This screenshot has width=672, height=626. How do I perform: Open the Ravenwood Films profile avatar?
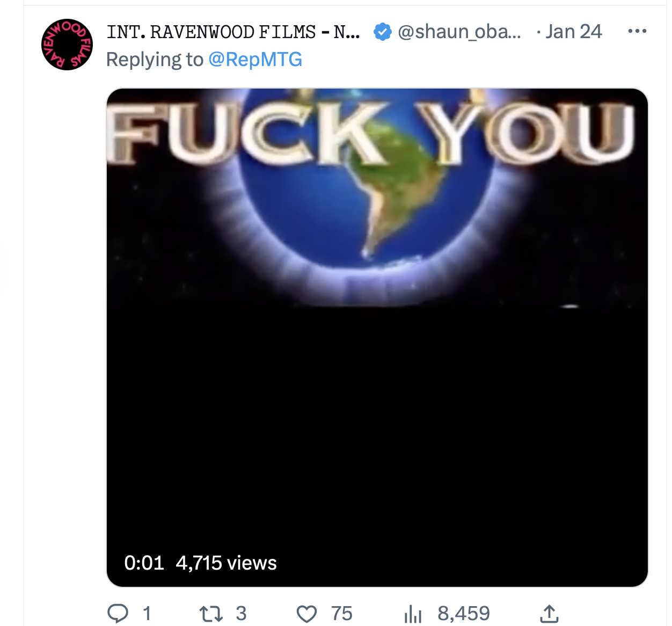click(x=67, y=45)
